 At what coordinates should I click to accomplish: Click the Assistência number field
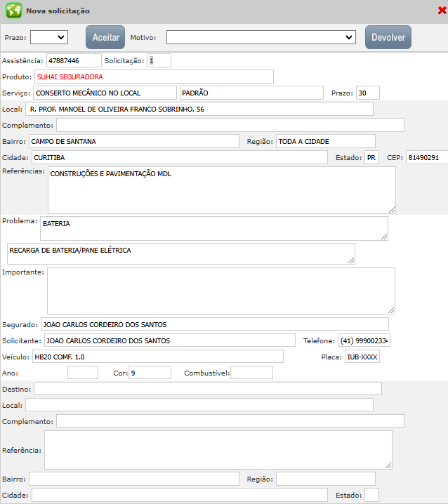pyautogui.click(x=74, y=61)
